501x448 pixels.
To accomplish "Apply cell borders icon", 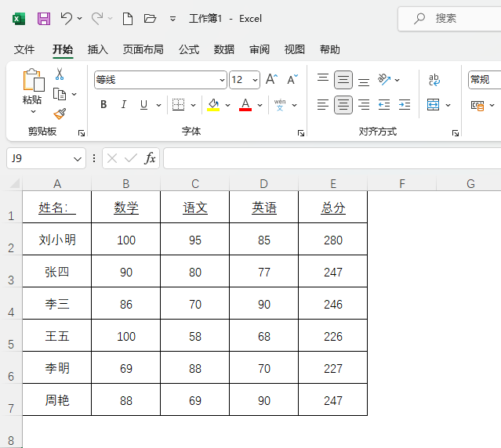I will [x=178, y=104].
